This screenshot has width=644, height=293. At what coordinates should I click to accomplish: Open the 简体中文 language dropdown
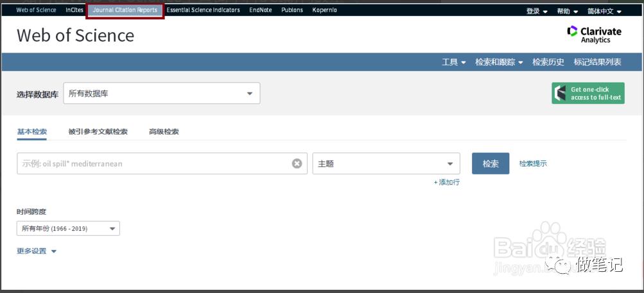(x=604, y=12)
